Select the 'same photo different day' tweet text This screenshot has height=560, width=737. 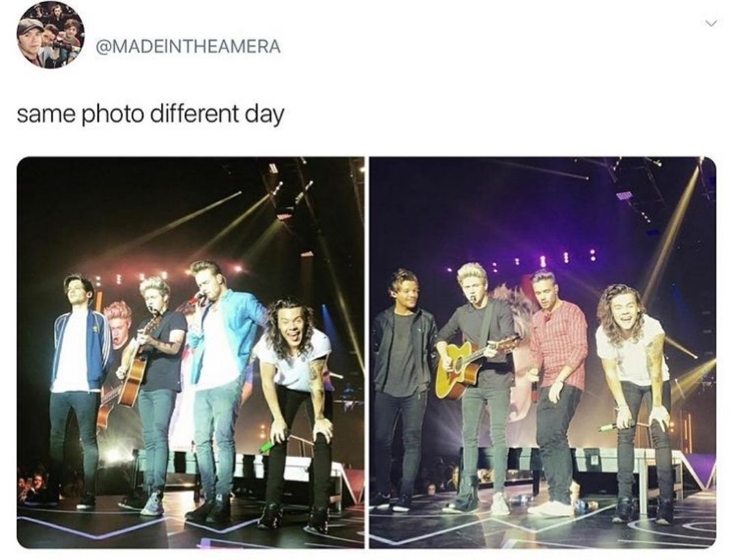pos(150,115)
